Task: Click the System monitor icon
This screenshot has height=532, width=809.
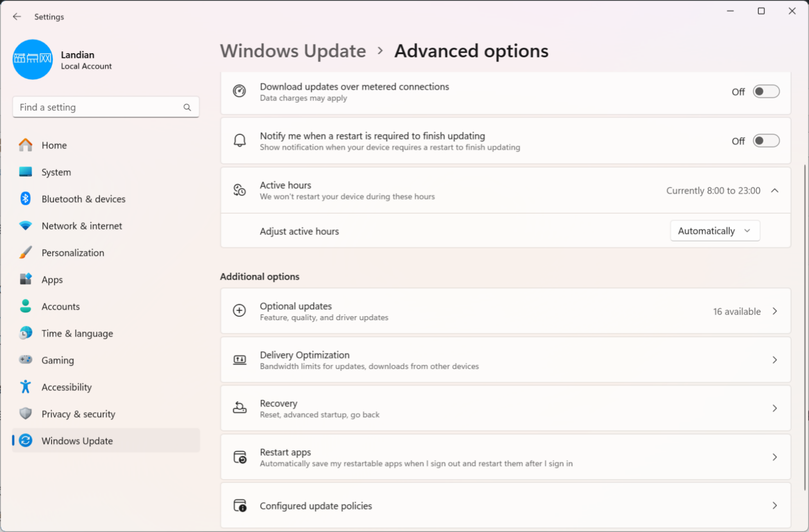Action: tap(26, 172)
